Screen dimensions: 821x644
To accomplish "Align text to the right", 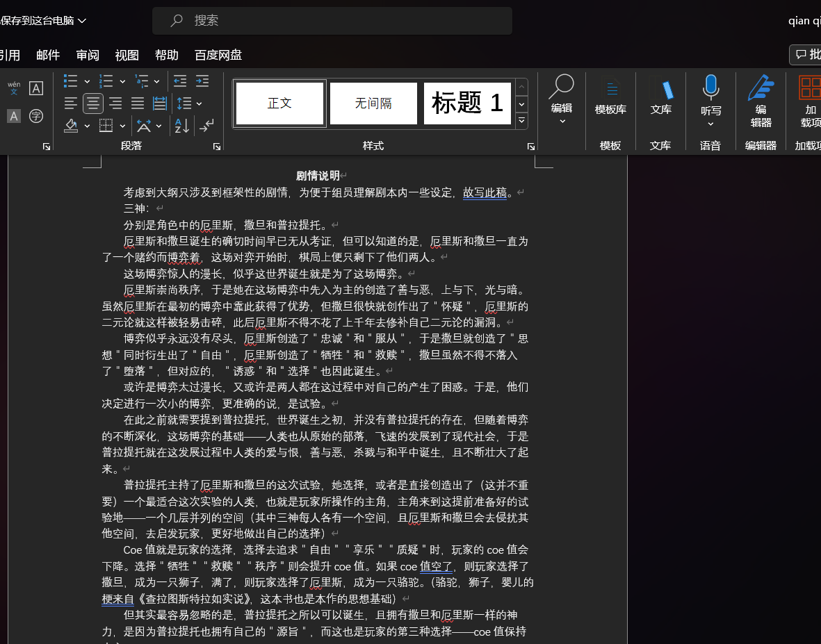I will coord(115,104).
